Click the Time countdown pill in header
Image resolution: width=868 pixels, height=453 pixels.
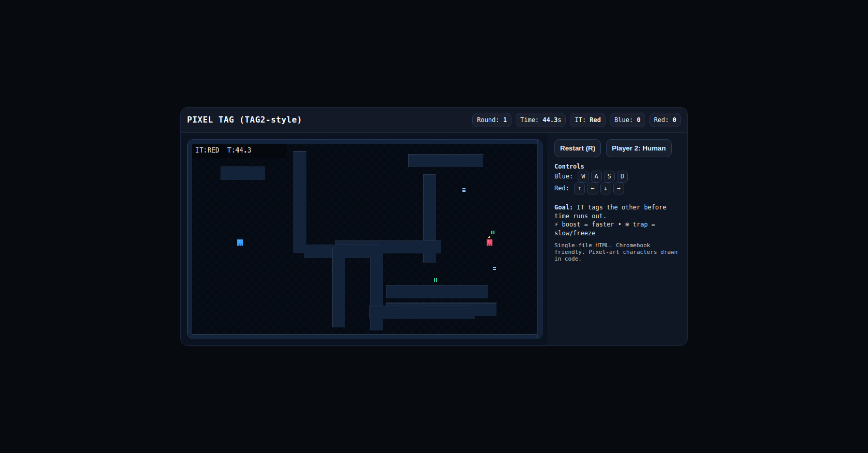(x=540, y=120)
